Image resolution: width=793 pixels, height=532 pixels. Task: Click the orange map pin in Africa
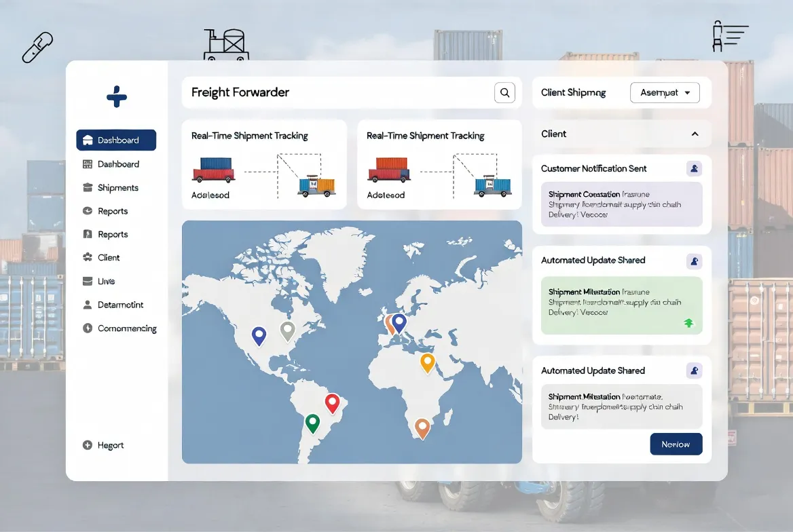coord(422,427)
